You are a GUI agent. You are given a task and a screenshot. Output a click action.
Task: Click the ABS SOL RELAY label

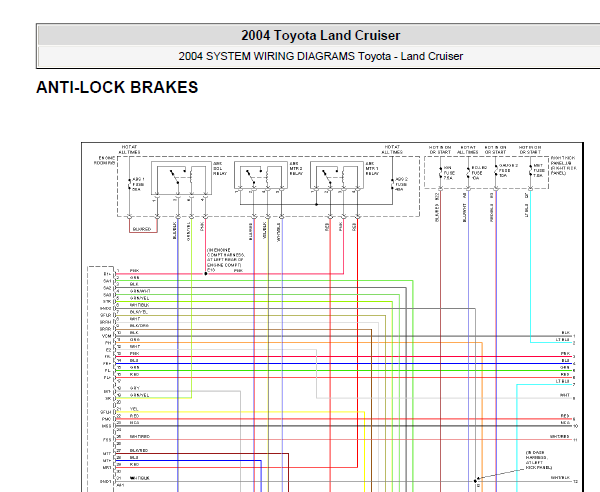[x=220, y=168]
